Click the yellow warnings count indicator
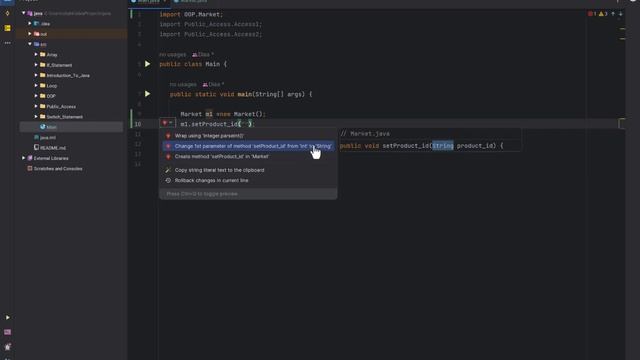Viewport: 640px width, 360px height. (x=603, y=14)
